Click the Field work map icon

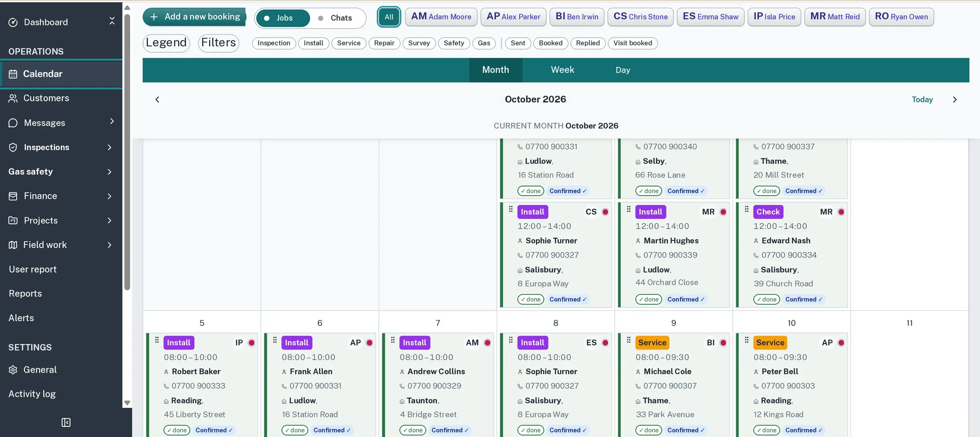[x=13, y=245]
